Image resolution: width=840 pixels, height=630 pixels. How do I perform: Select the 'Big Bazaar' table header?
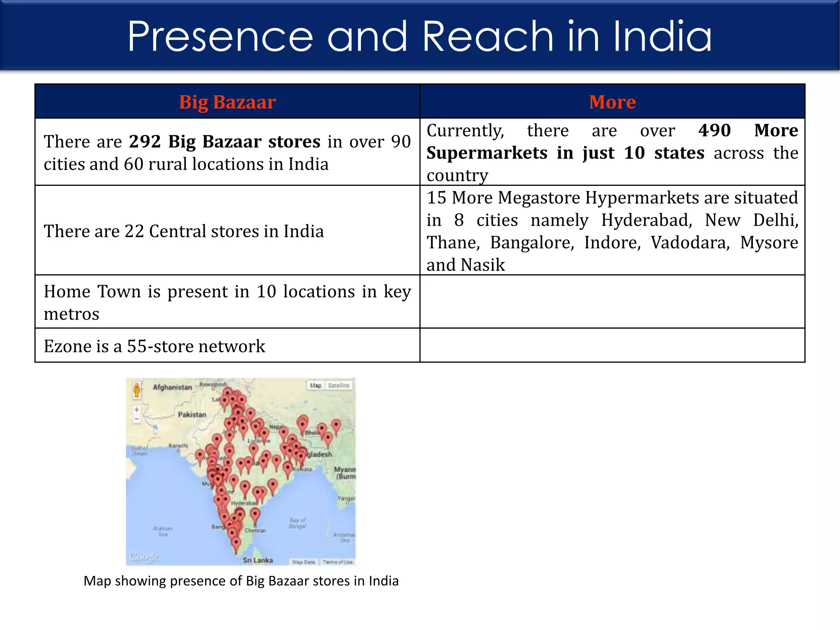pyautogui.click(x=228, y=102)
